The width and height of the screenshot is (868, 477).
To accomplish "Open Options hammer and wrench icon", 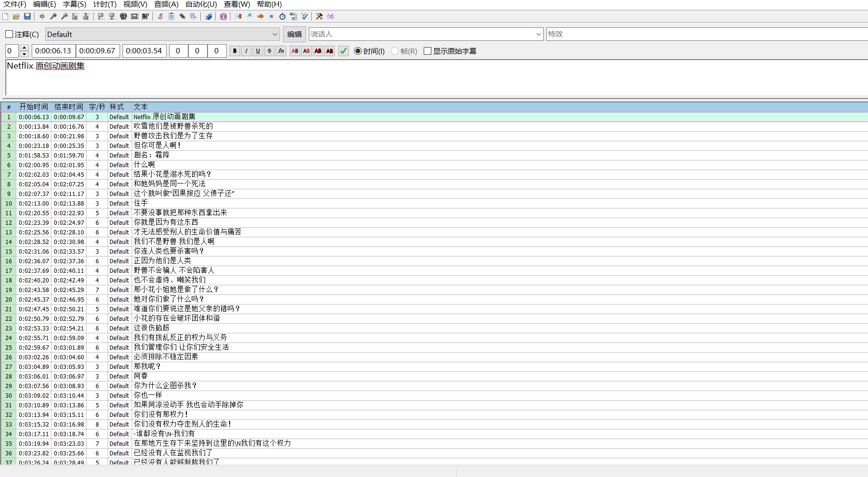I will coord(319,16).
